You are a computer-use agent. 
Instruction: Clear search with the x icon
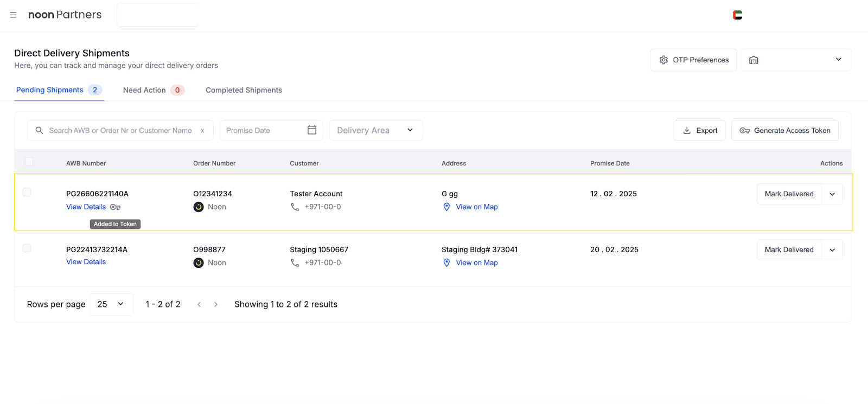tap(202, 131)
